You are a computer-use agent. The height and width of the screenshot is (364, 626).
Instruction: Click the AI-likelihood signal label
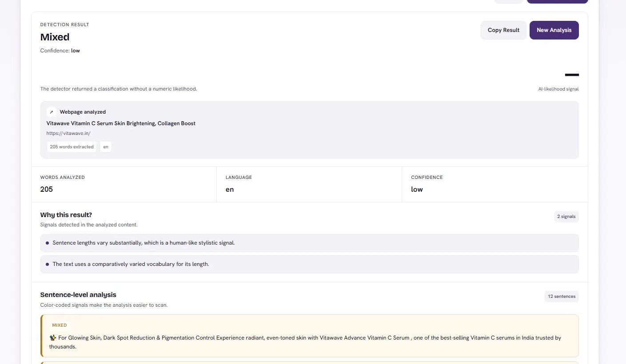(558, 89)
